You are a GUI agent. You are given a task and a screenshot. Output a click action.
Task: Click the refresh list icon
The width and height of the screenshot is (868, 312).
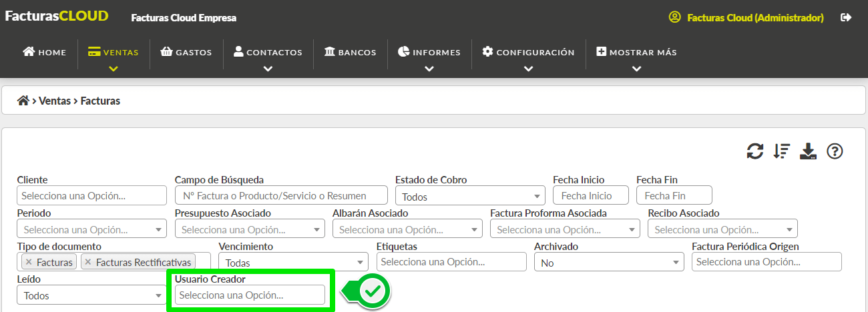pos(755,151)
